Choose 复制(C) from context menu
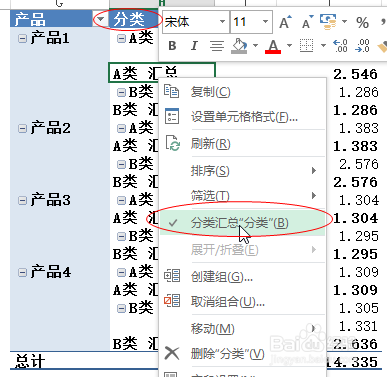This screenshot has width=387, height=377. [x=242, y=91]
